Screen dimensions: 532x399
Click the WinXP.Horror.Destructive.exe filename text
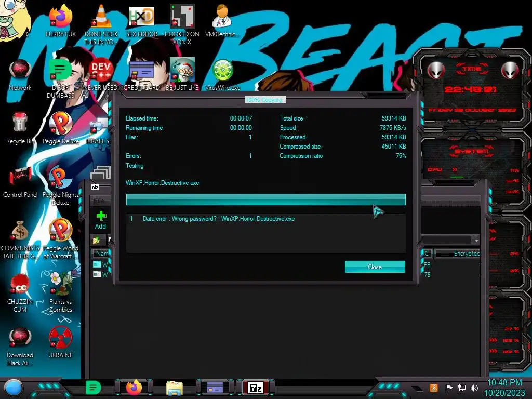click(x=162, y=183)
